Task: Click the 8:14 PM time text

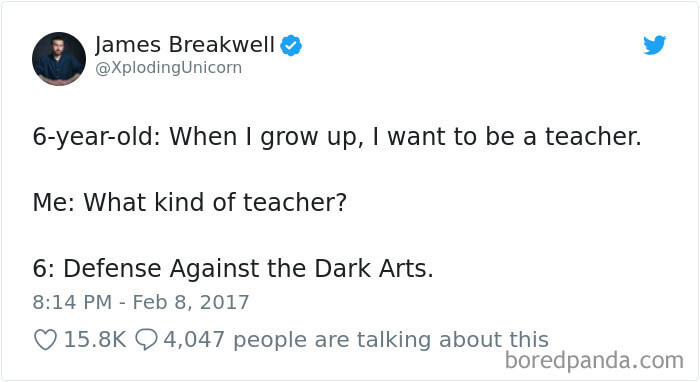Action: point(72,303)
